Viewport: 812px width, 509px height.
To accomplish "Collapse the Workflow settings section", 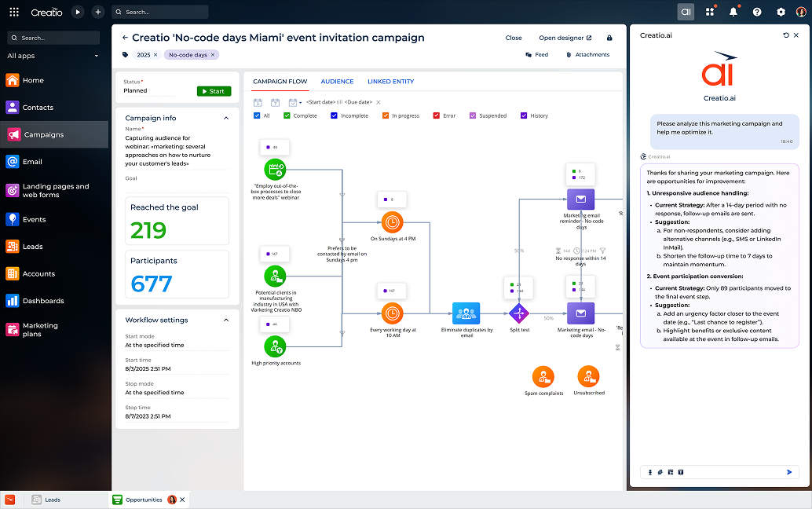I will click(x=226, y=320).
